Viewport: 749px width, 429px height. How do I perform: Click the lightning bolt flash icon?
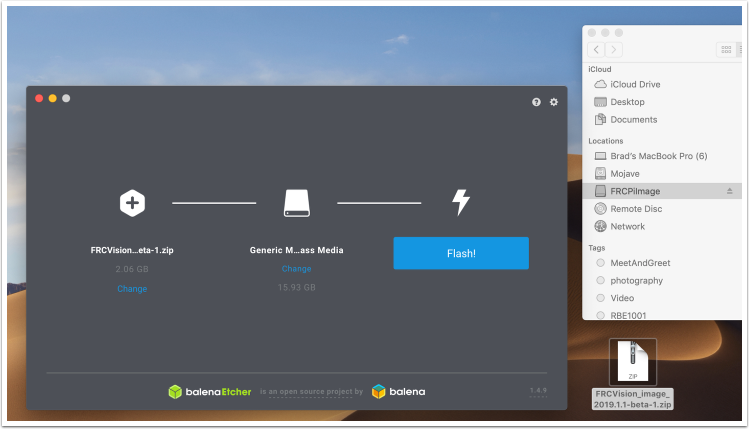coord(460,202)
